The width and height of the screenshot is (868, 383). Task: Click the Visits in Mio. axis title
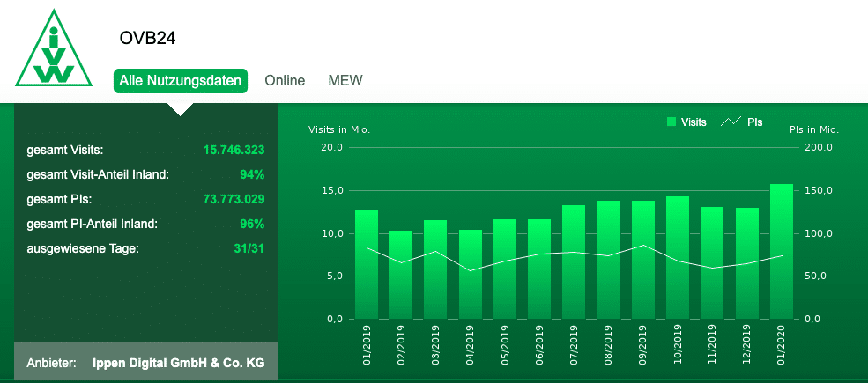click(x=339, y=130)
